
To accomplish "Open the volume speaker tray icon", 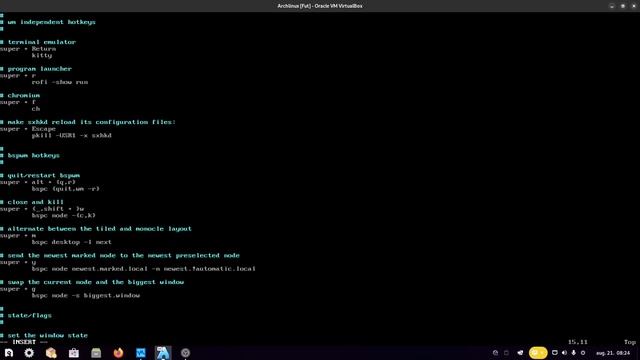I will coord(564,353).
